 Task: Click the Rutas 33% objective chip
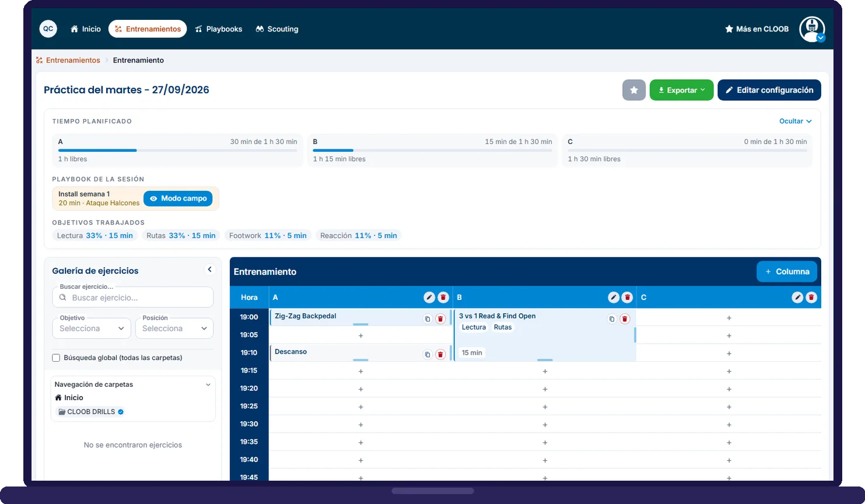[181, 236]
